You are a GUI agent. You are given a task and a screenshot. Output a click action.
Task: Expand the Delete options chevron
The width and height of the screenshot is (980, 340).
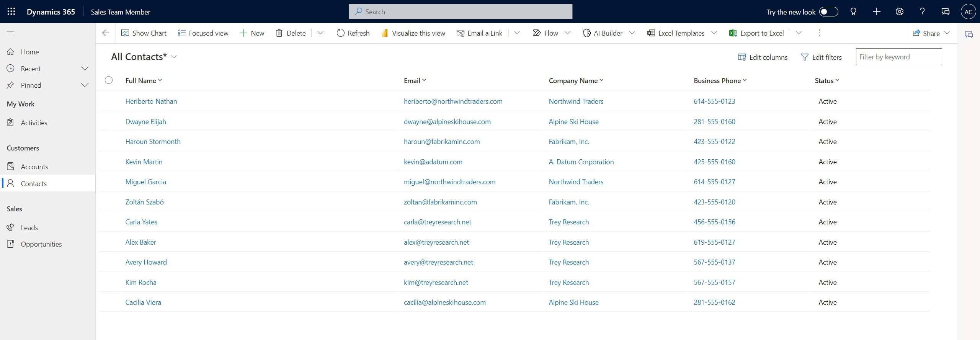tap(320, 33)
